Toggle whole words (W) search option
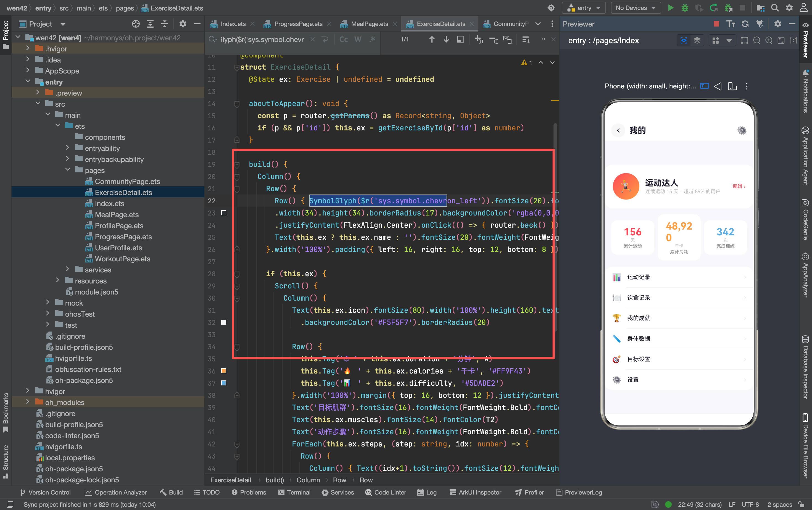 [358, 40]
